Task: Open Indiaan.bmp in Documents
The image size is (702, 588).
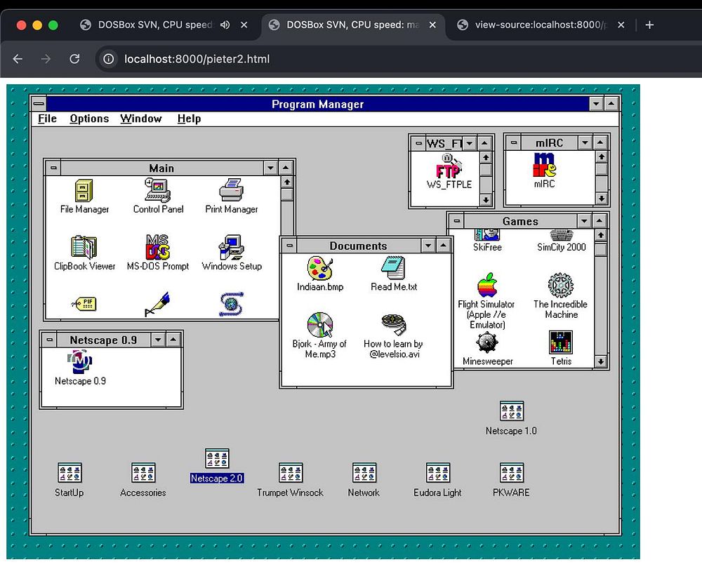Action: pyautogui.click(x=319, y=268)
